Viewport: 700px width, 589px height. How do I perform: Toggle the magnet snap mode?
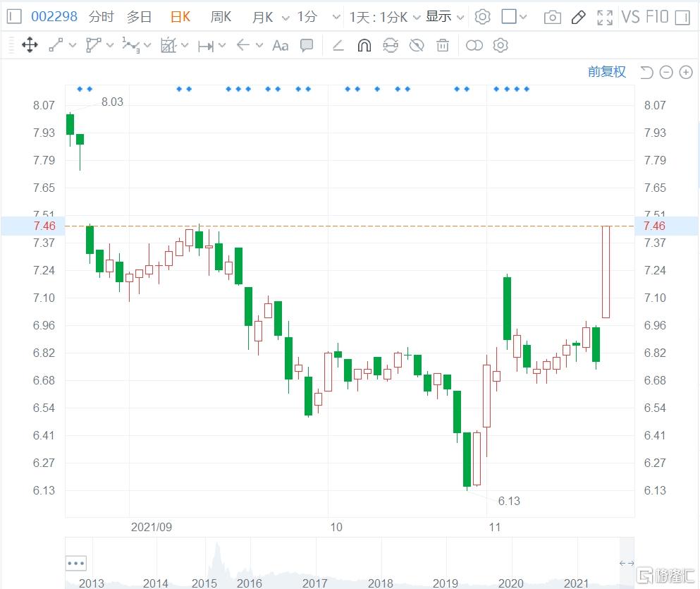point(364,45)
